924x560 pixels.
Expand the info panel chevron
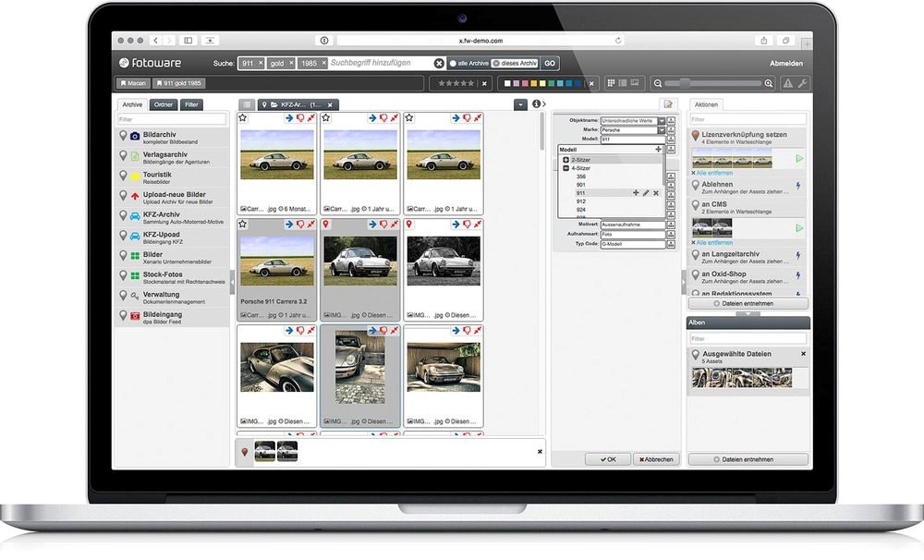point(543,104)
